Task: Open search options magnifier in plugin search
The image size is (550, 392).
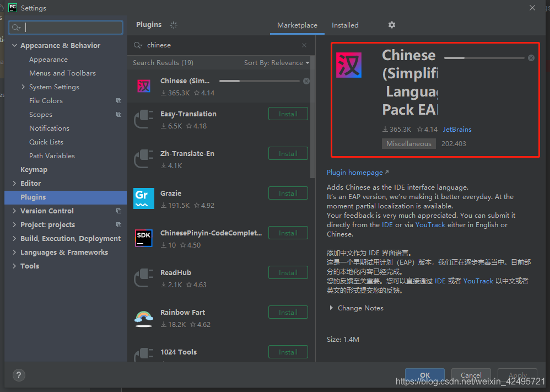Action: pos(138,45)
